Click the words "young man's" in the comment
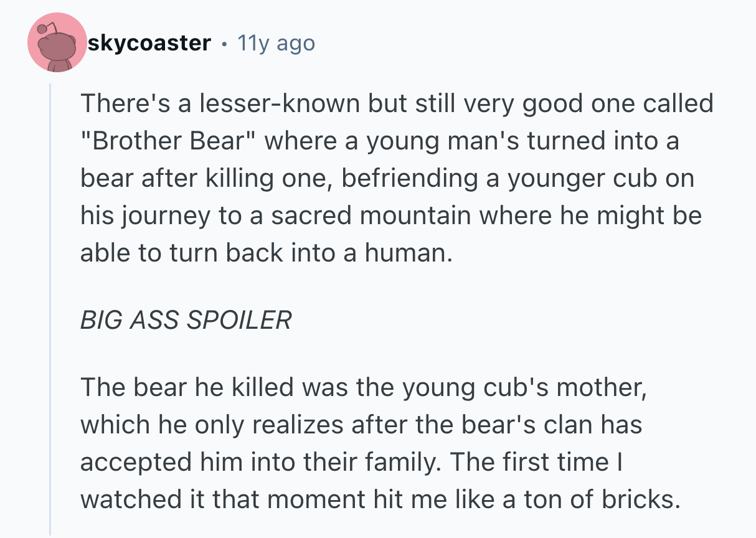The image size is (756, 538). click(x=435, y=141)
